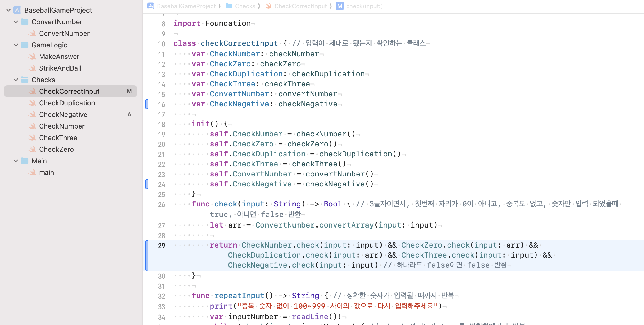Click the Swift icon next to StrikeAndBall
The height and width of the screenshot is (325, 644).
pyautogui.click(x=32, y=68)
